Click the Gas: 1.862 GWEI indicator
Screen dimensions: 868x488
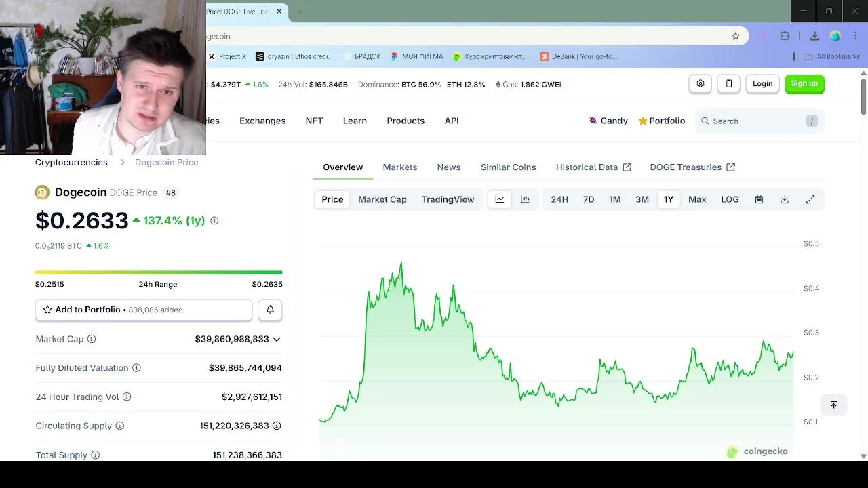(528, 85)
